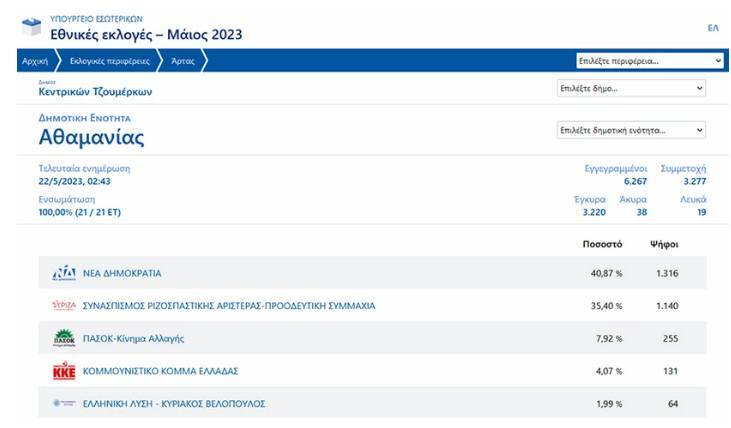Click the Ελληνική Λύση party logo
This screenshot has height=428, width=731.
coord(64,403)
